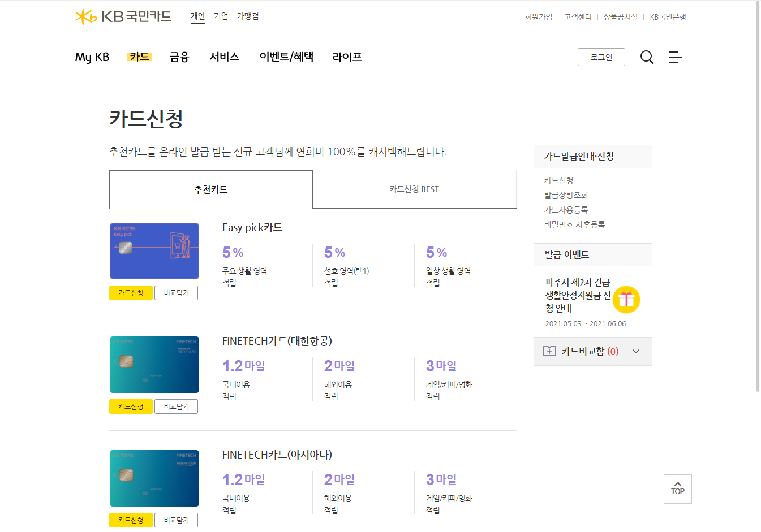Switch to the 카드신청 BEST tab
761x532 pixels.
pyautogui.click(x=415, y=189)
